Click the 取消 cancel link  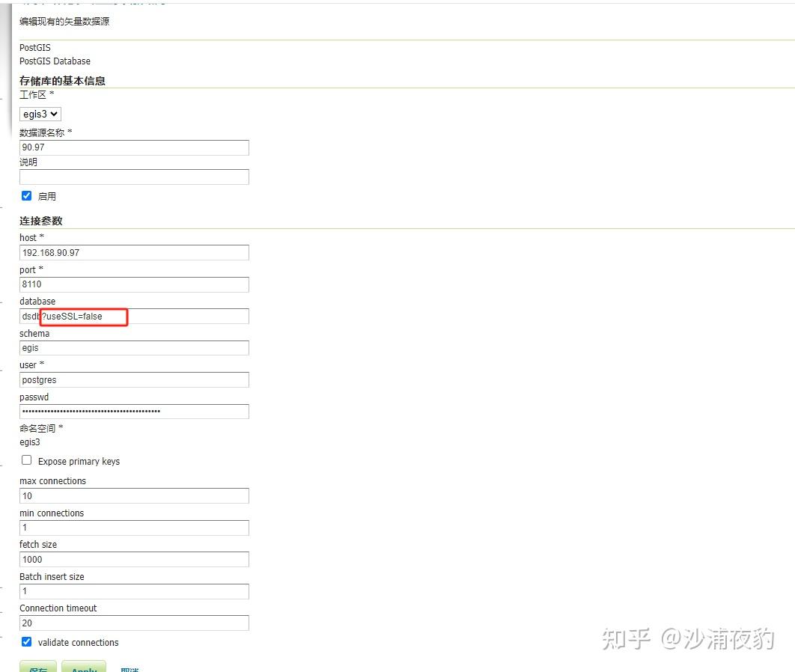(128, 669)
